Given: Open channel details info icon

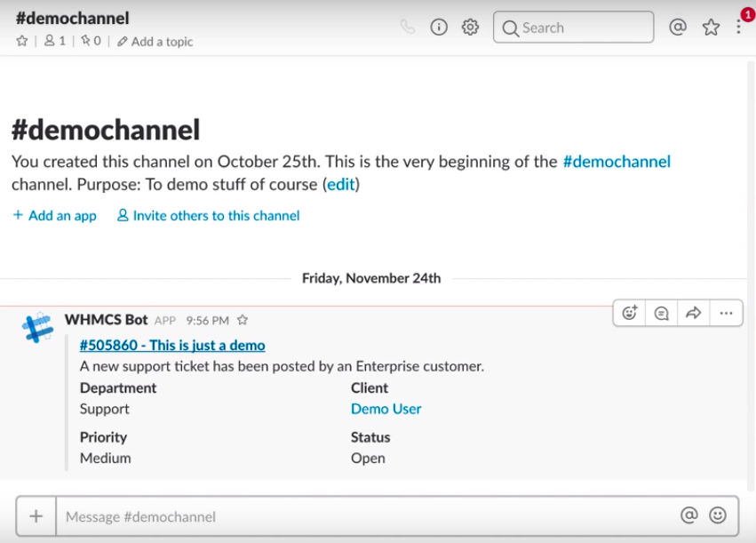Looking at the screenshot, I should click(x=439, y=28).
